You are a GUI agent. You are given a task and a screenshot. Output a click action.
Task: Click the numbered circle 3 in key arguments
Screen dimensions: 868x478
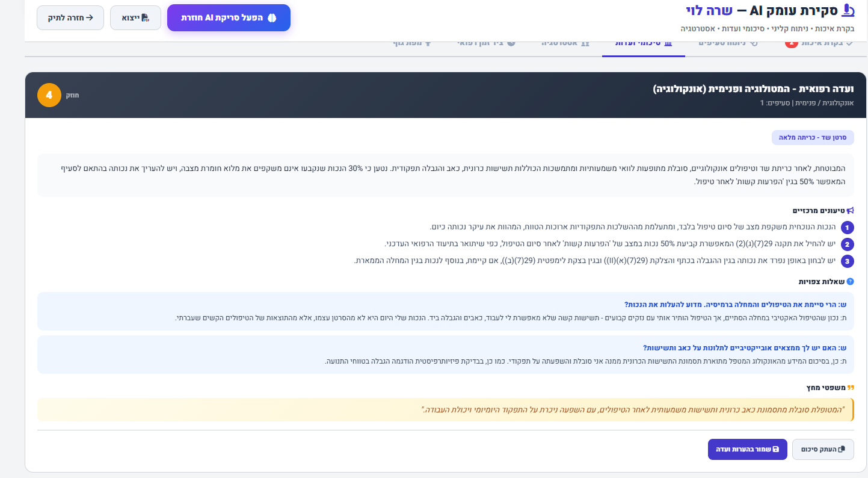(848, 261)
